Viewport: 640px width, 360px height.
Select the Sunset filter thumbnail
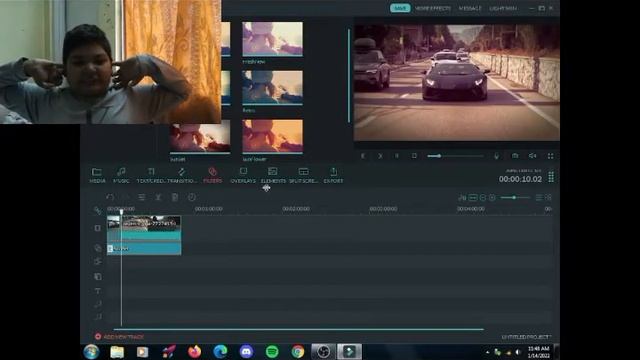(200, 136)
